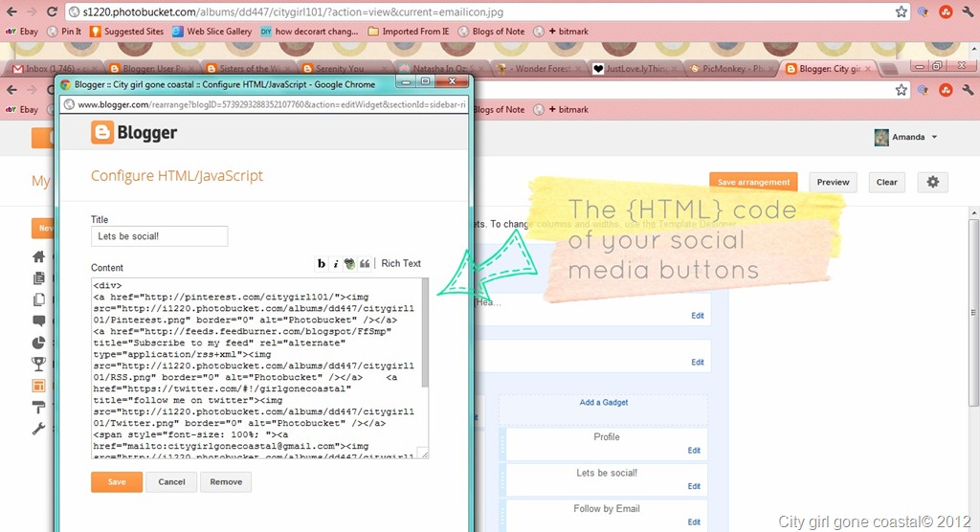The width and height of the screenshot is (980, 532).
Task: Open Imported From IE bookmarks folder
Action: [x=408, y=32]
